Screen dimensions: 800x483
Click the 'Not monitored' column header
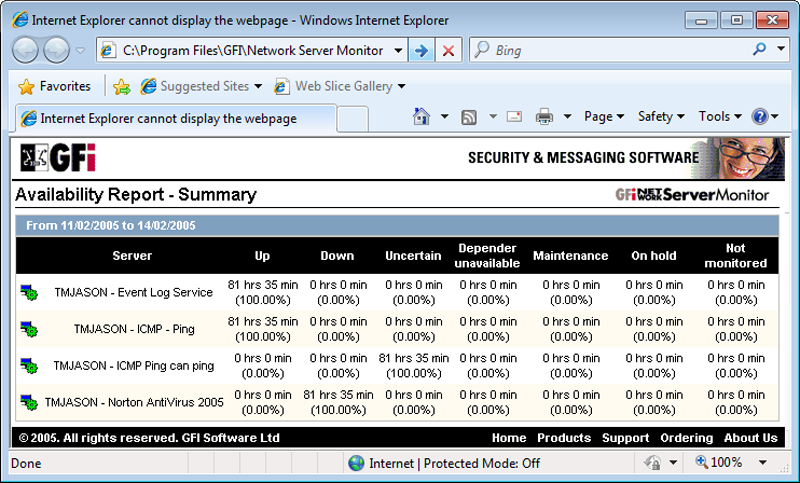coord(735,256)
